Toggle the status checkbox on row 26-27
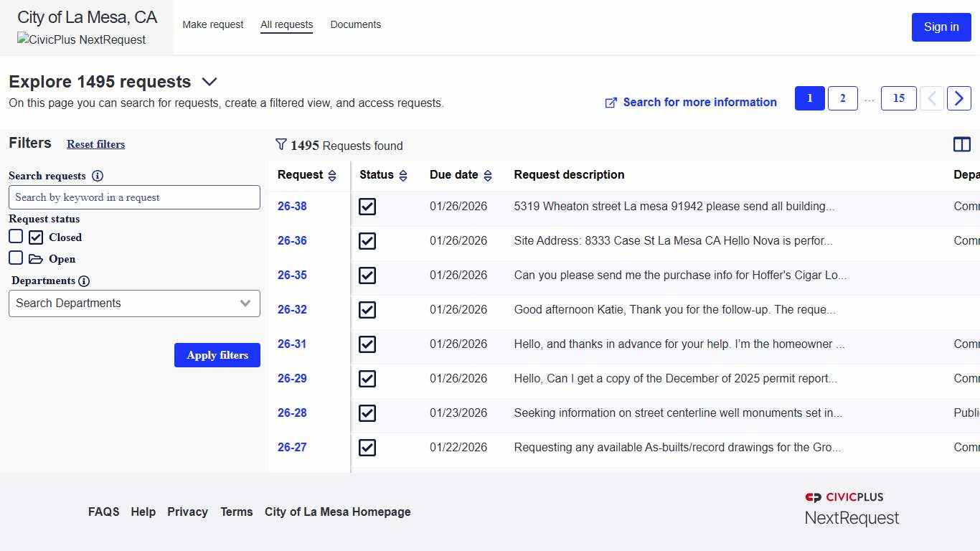Screen dimensions: 980x551 [x=367, y=448]
